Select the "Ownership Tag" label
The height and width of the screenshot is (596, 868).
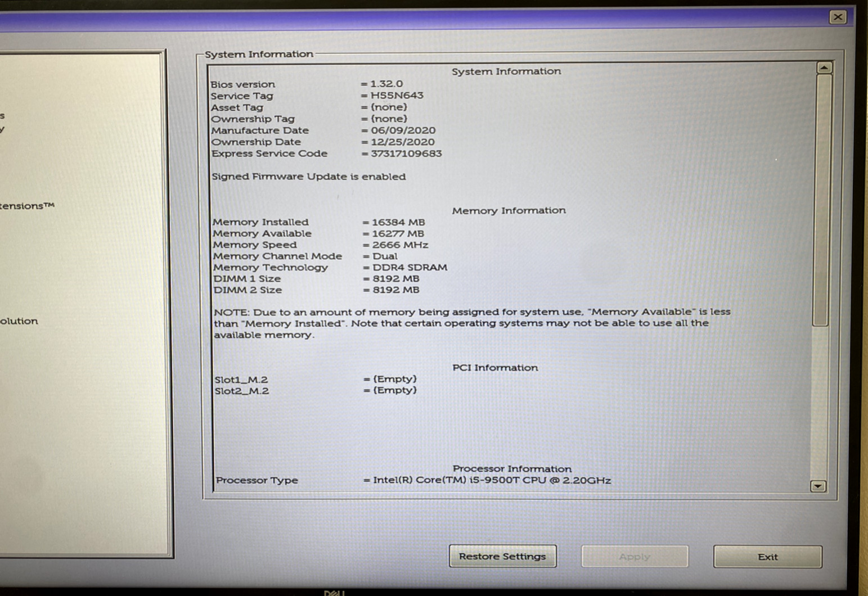click(253, 119)
